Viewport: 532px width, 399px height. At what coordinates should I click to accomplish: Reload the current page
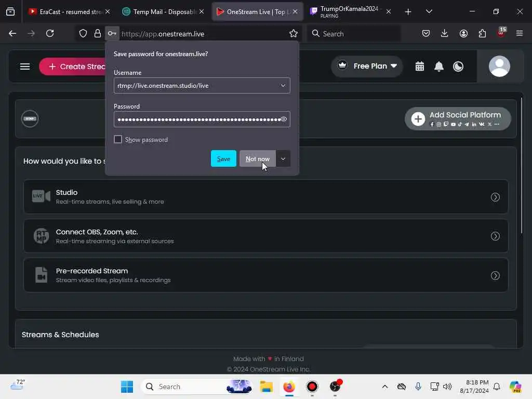[50, 34]
